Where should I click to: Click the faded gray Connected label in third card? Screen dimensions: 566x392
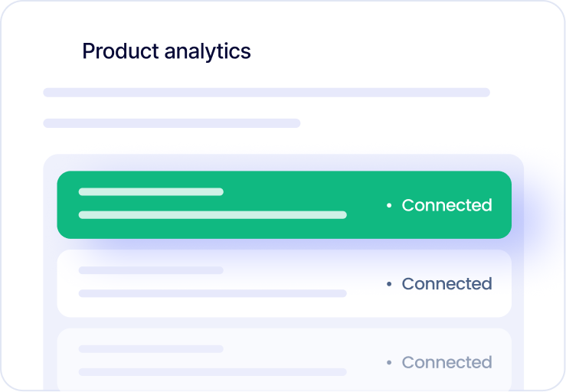[447, 362]
